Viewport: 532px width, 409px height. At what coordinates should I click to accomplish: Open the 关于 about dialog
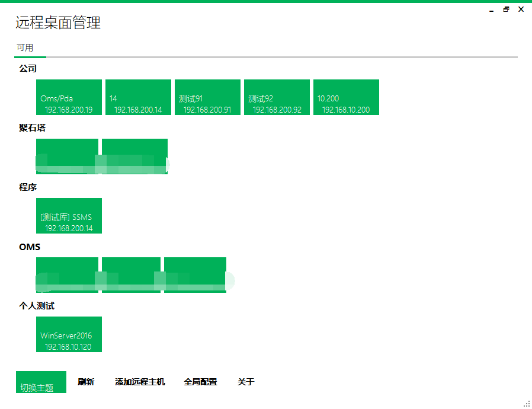coord(246,382)
